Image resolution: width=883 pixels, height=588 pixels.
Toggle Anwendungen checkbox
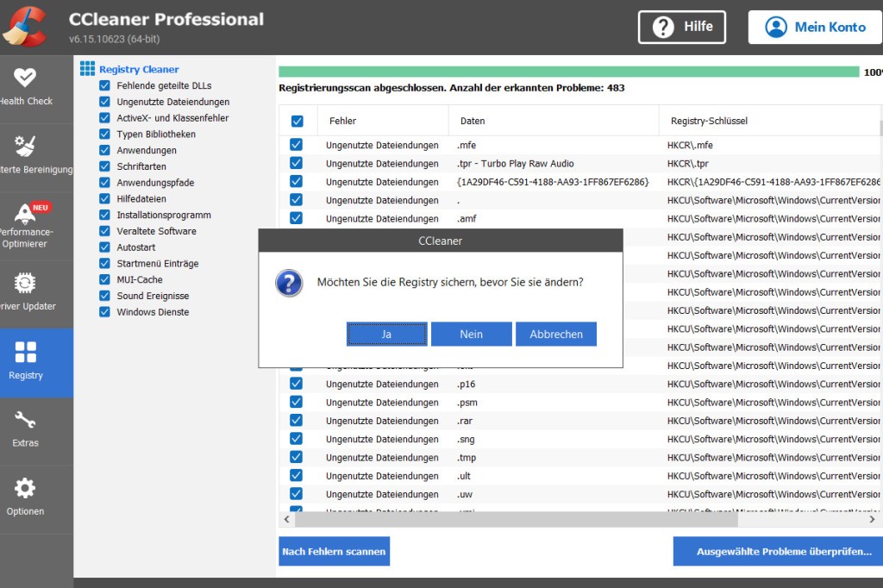click(x=104, y=150)
